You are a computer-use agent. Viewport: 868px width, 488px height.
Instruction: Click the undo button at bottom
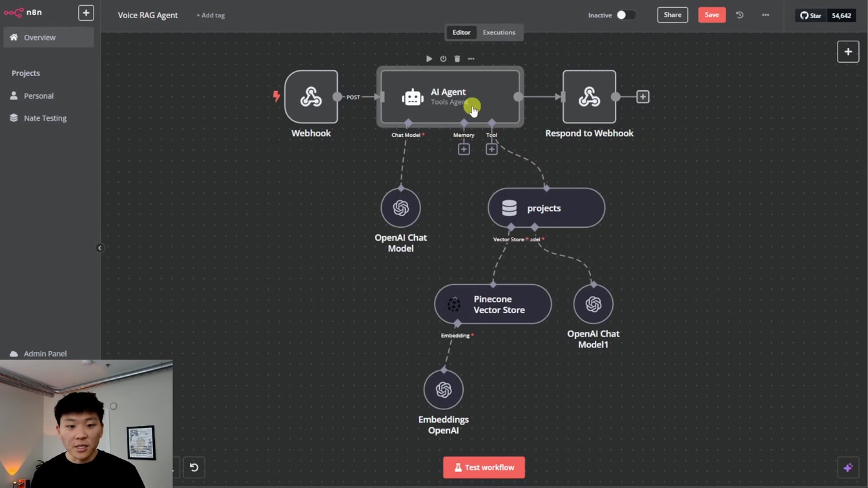(194, 467)
